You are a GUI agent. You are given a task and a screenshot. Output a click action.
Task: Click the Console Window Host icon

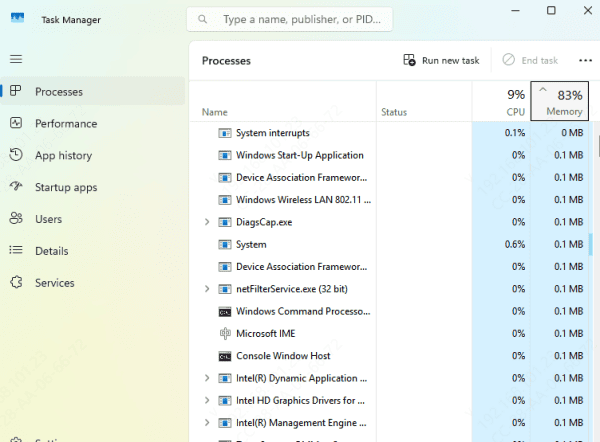pos(225,356)
